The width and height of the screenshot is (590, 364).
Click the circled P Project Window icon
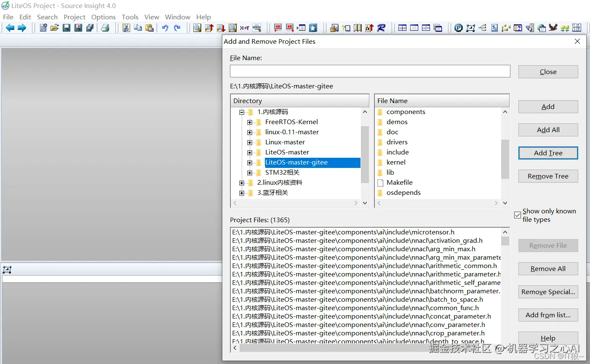click(x=459, y=28)
